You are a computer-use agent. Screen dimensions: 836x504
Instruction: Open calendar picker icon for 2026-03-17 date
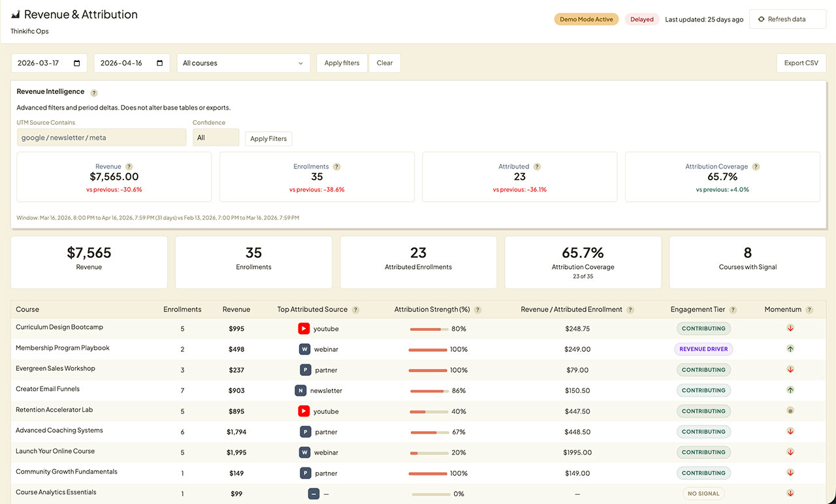coord(77,63)
